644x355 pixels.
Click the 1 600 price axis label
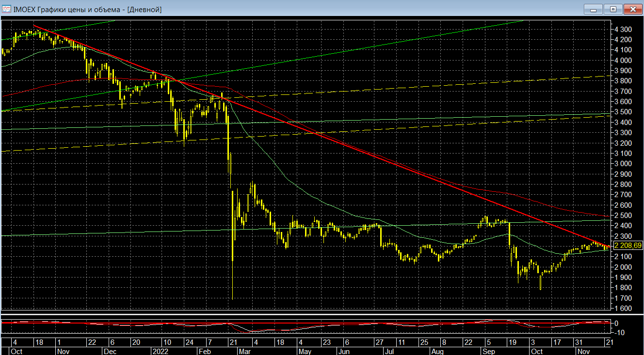point(623,309)
